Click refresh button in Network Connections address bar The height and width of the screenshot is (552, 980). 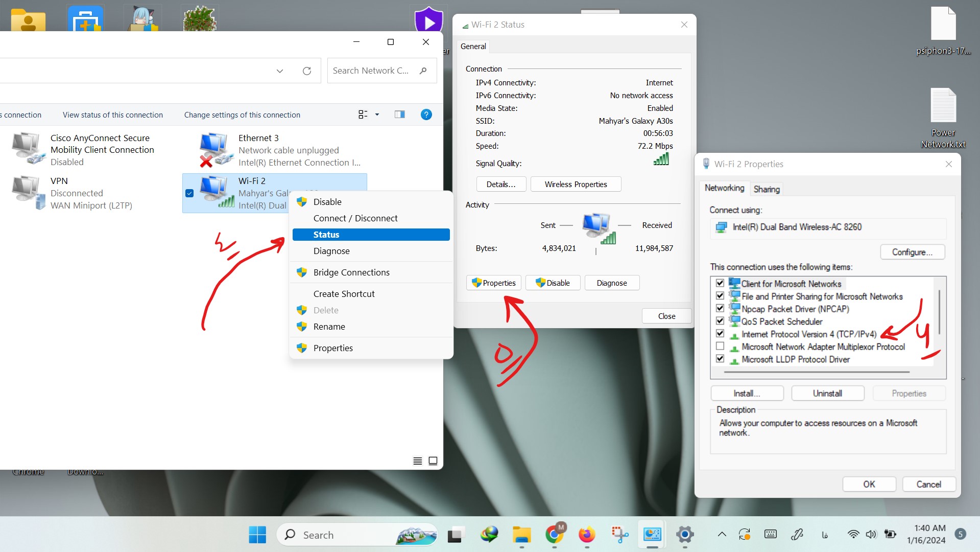307,71
